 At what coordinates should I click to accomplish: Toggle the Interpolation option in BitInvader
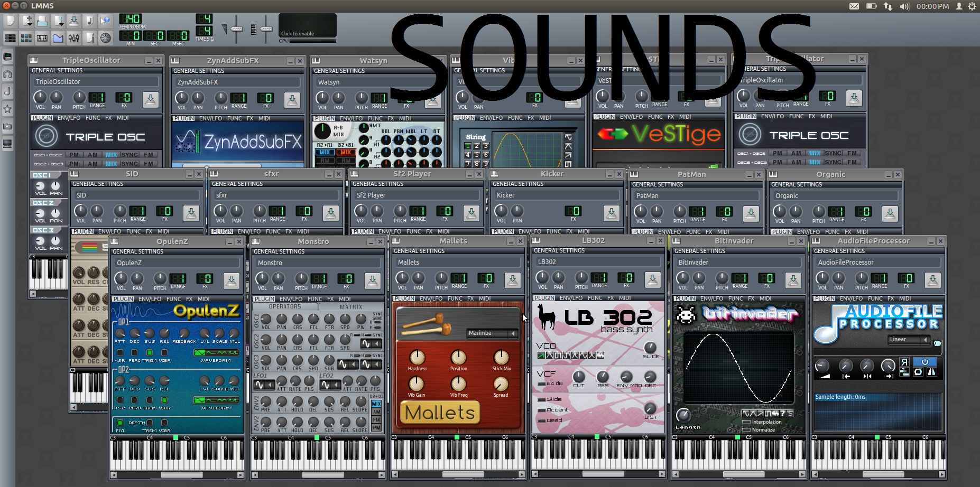tap(746, 422)
